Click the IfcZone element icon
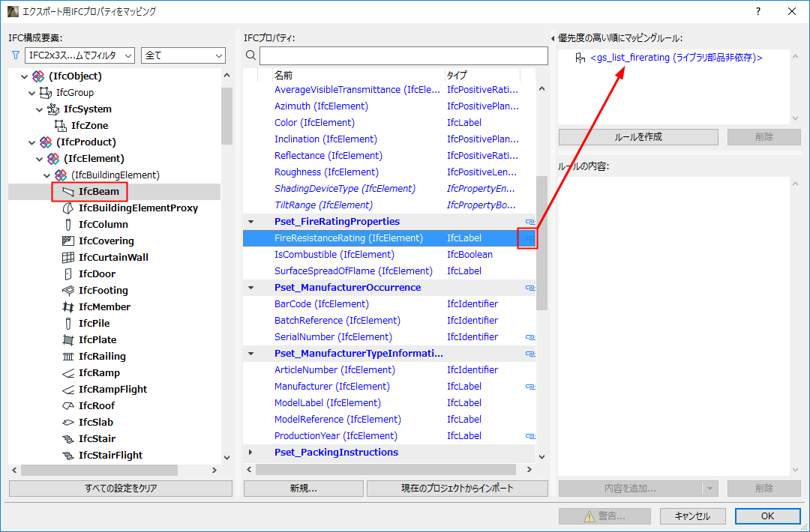The height and width of the screenshot is (532, 810). tap(61, 125)
